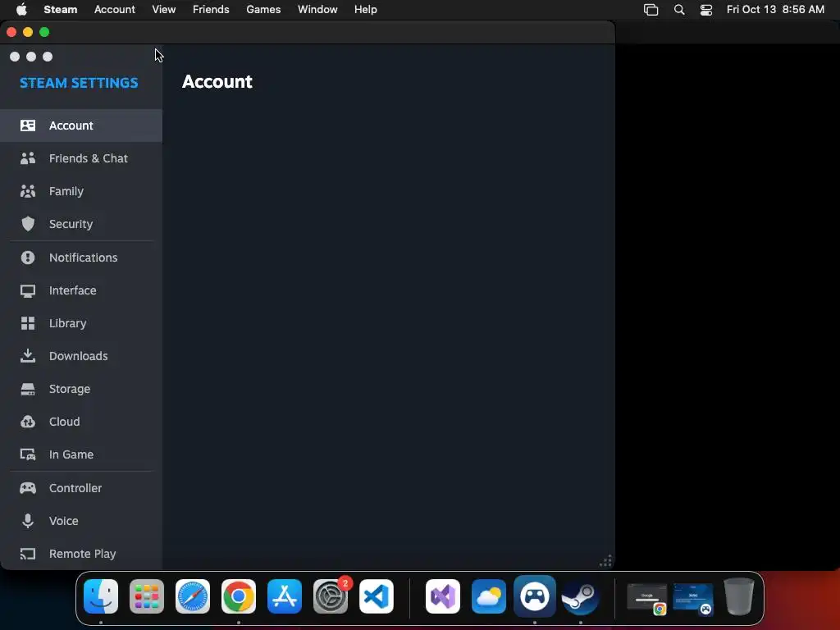Open the Account menu in menu bar
This screenshot has height=630, width=840.
[115, 10]
